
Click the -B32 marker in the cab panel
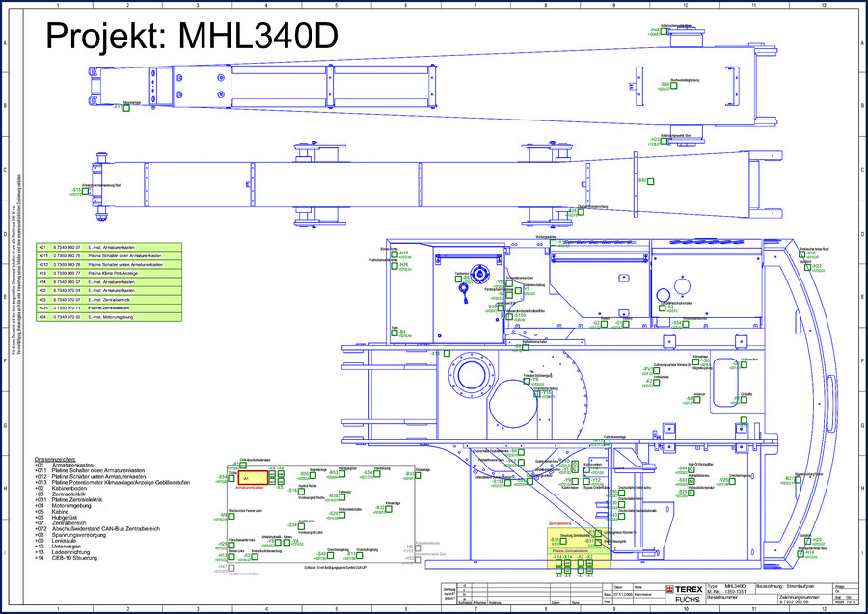tap(388, 509)
